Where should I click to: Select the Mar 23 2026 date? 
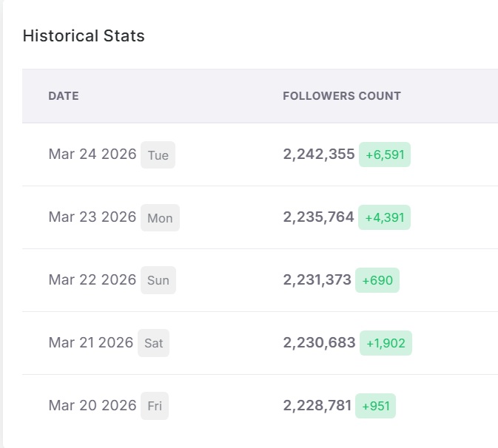pyautogui.click(x=92, y=217)
